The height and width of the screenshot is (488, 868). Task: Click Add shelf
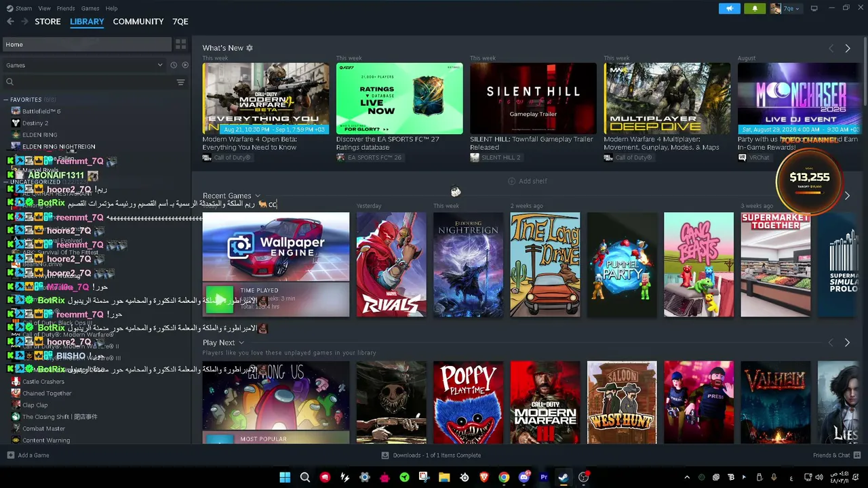click(x=528, y=181)
